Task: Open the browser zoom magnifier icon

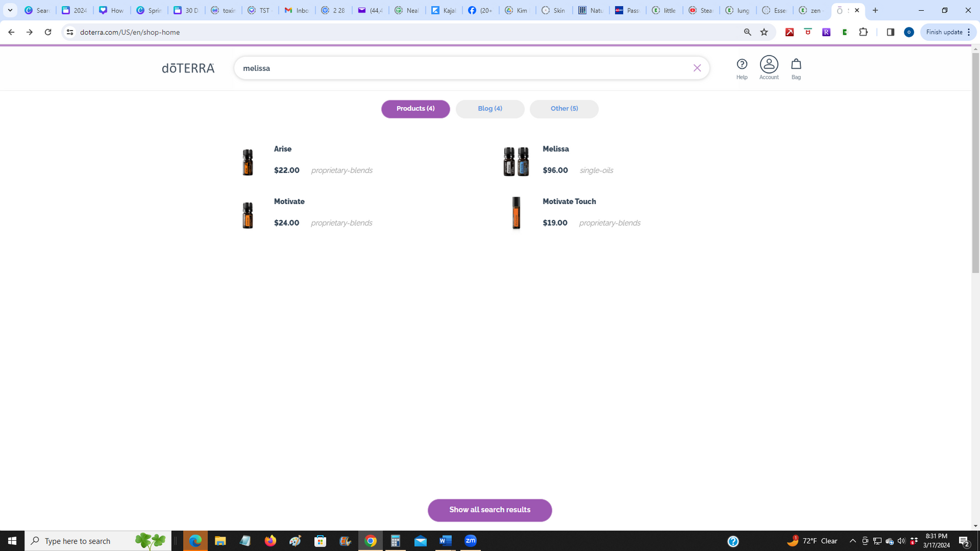Action: coord(747,32)
